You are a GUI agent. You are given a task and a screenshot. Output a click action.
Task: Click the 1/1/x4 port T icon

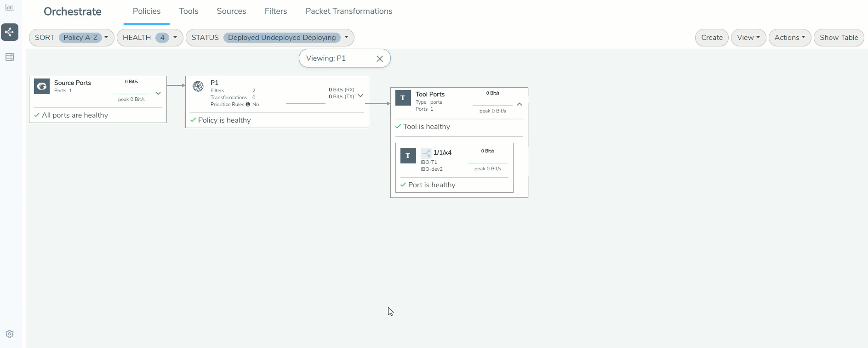(x=408, y=156)
